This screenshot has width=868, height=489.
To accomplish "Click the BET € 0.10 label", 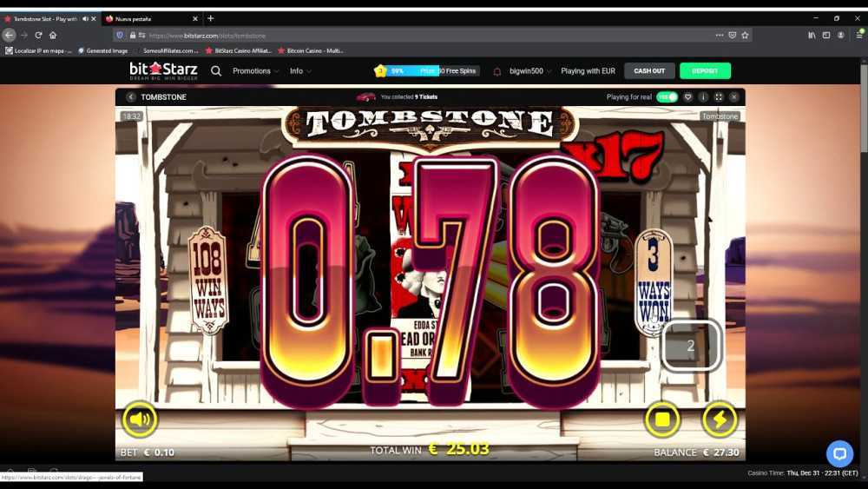I will tap(148, 453).
